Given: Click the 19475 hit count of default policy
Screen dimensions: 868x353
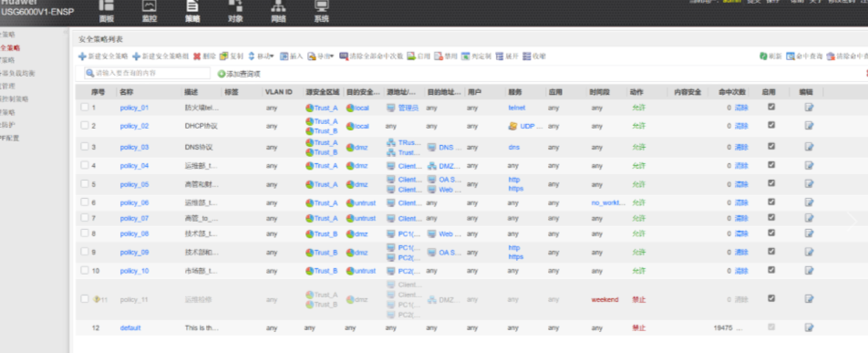Looking at the screenshot, I should (723, 328).
